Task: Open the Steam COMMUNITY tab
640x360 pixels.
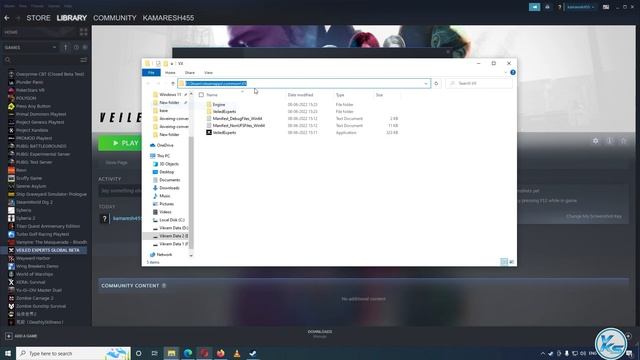Action: pyautogui.click(x=115, y=18)
